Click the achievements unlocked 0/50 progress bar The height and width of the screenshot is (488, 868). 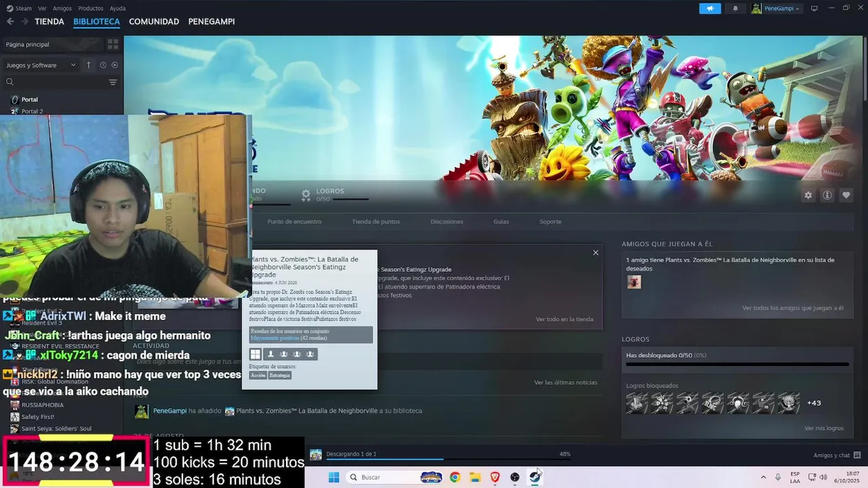[x=737, y=364]
